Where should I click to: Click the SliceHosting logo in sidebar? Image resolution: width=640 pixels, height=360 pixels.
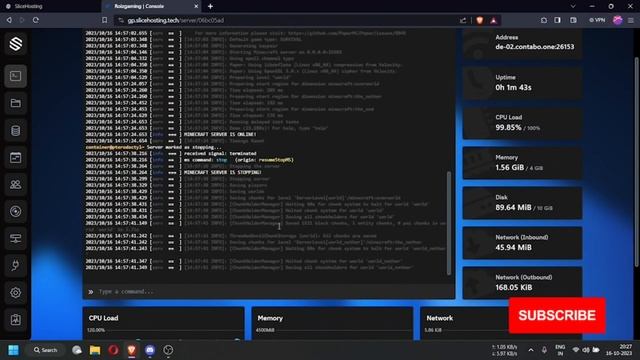coord(16,44)
